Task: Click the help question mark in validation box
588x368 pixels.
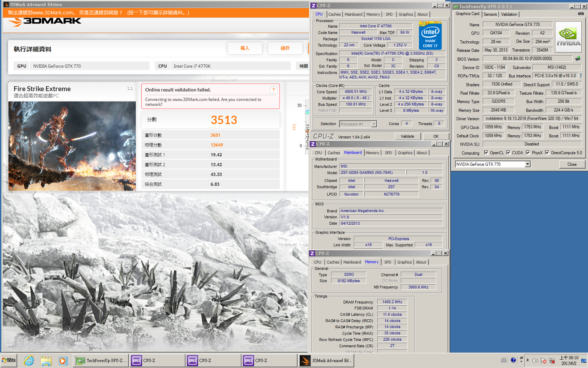Action: [274, 90]
